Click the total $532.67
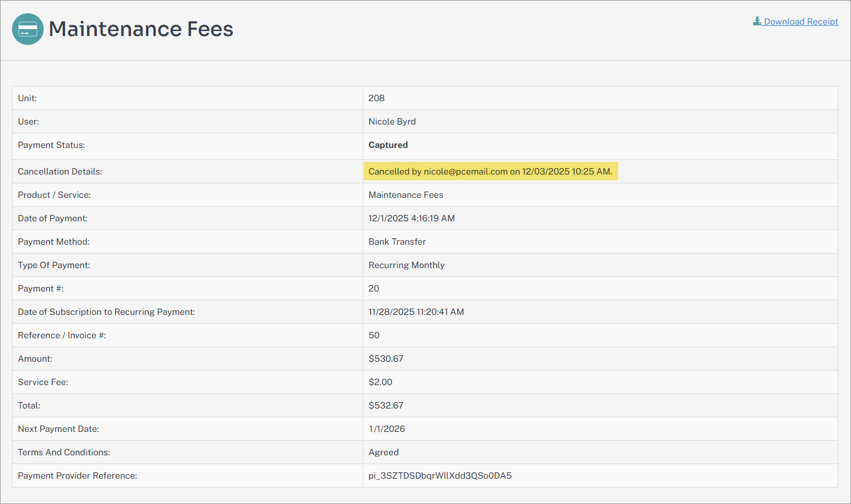 pyautogui.click(x=386, y=405)
